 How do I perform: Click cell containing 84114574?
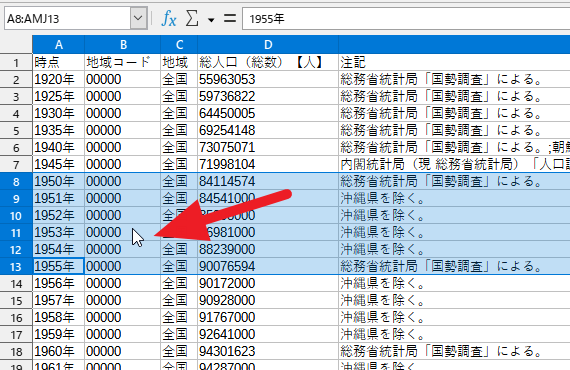(x=268, y=181)
